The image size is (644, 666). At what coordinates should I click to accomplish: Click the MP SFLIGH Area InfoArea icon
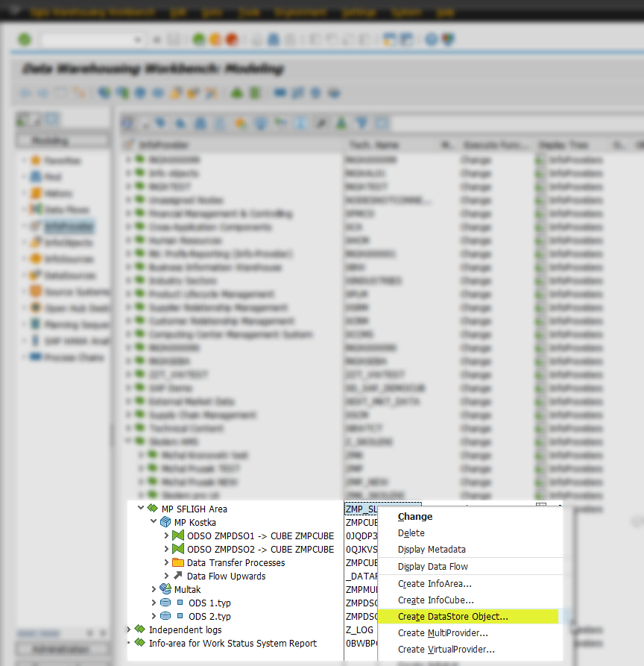(153, 509)
